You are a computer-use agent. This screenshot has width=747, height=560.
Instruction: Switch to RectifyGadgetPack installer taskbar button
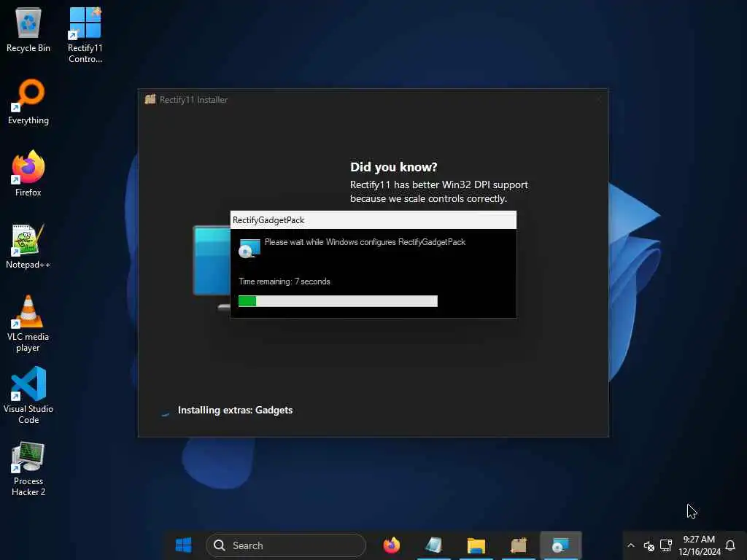[561, 545]
